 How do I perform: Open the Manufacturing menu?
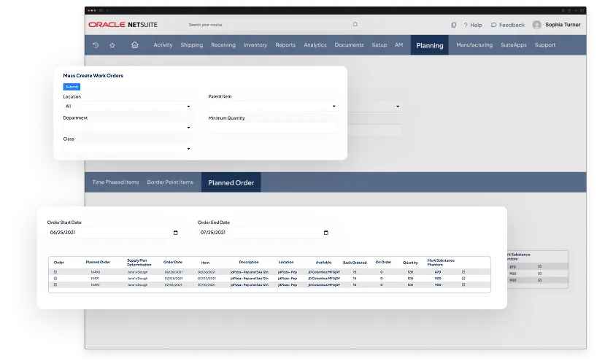(x=474, y=45)
